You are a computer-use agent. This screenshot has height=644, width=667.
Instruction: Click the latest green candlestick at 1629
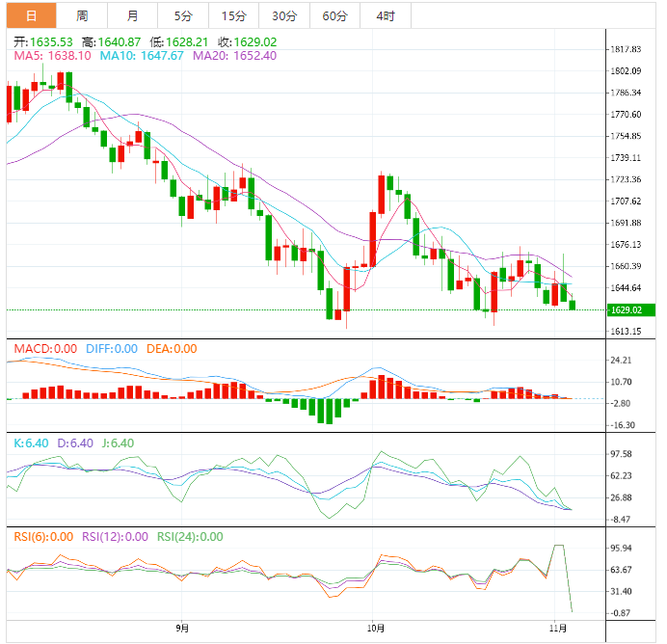[573, 305]
